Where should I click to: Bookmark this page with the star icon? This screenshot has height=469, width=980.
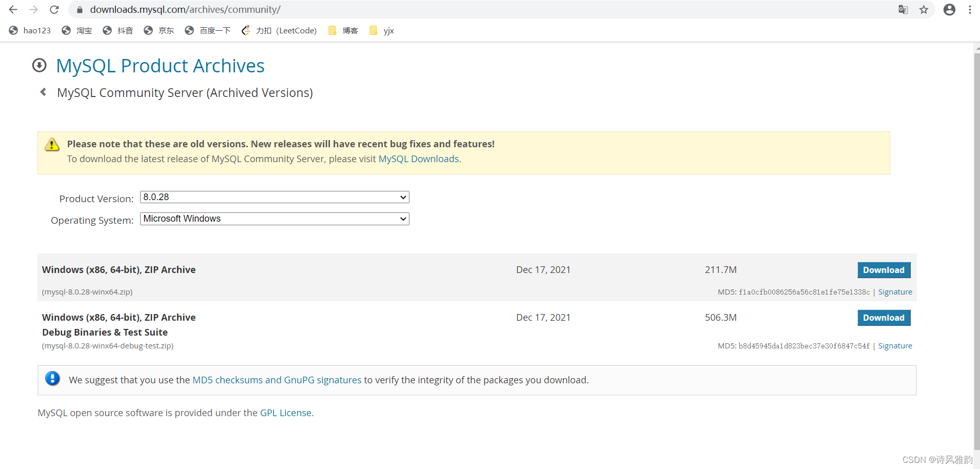[x=924, y=9]
